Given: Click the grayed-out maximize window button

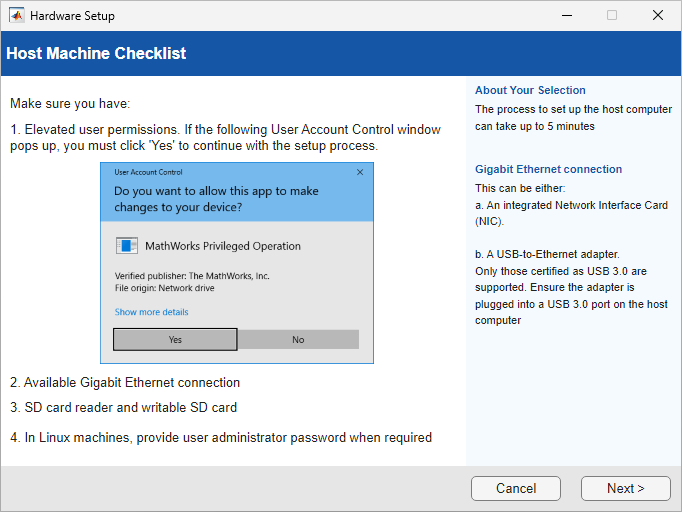Looking at the screenshot, I should click(x=611, y=16).
